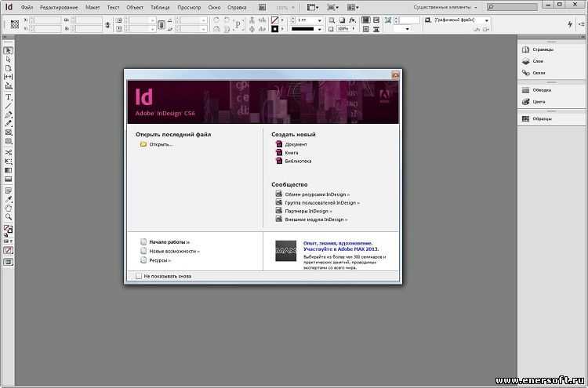588x388 pixels.
Task: Click the Quick Apply lightning icon
Action: (570, 24)
